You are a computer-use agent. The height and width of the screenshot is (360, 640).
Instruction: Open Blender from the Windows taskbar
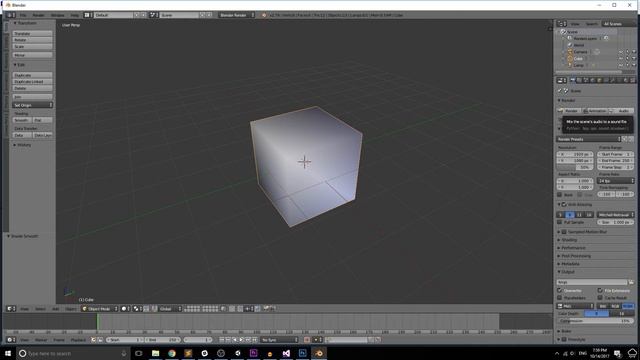pos(319,353)
